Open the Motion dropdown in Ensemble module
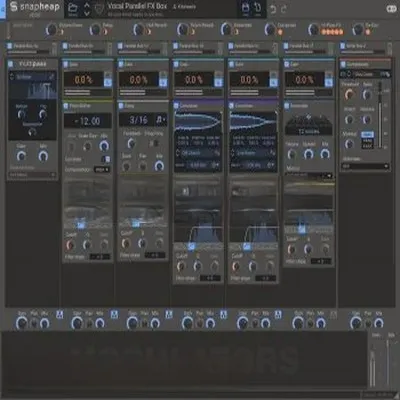 click(x=309, y=175)
